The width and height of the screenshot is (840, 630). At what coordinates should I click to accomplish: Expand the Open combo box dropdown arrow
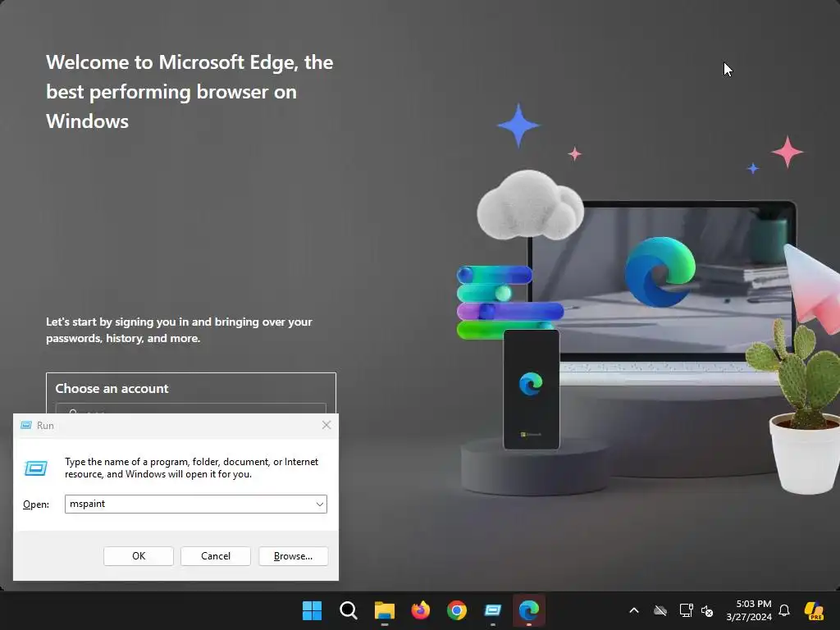[x=319, y=504]
